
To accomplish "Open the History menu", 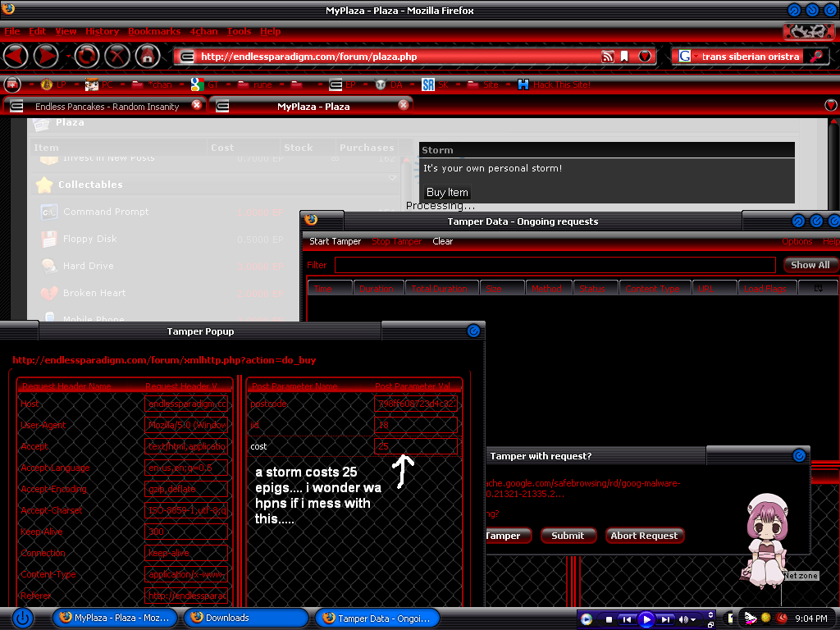I will [102, 31].
